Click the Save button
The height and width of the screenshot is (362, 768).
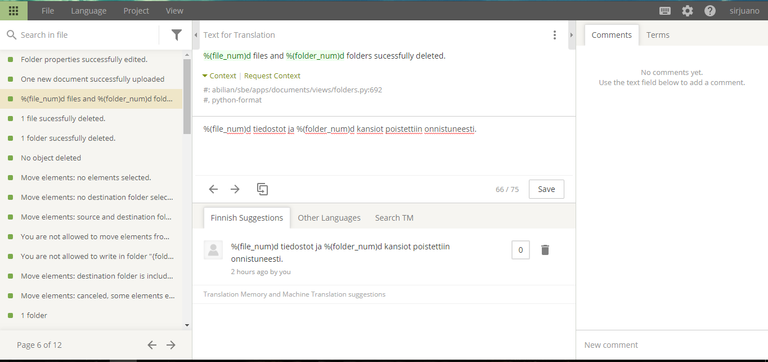[x=546, y=189]
